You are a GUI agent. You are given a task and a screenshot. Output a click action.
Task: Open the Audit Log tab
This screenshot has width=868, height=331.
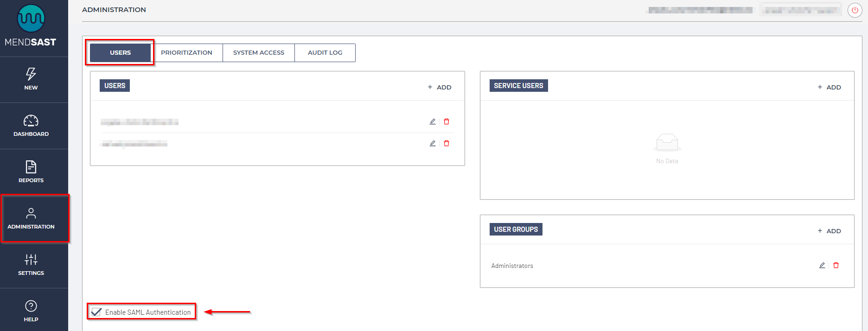point(325,53)
